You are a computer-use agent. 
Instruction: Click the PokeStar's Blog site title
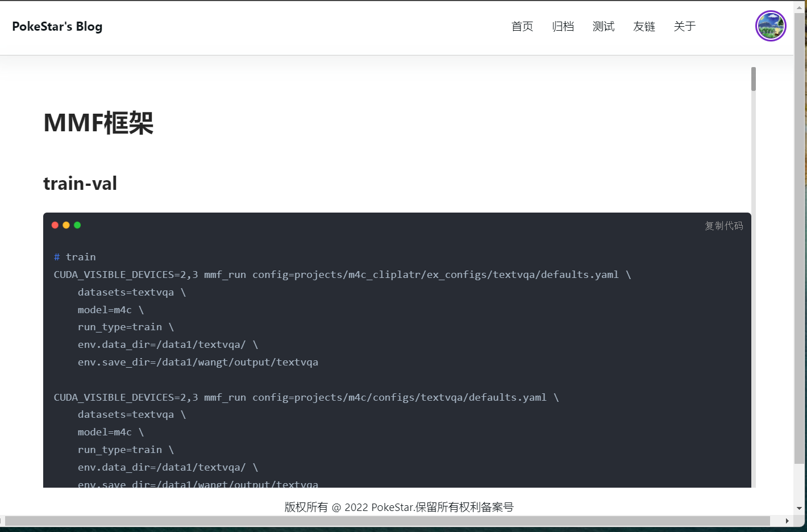[57, 26]
